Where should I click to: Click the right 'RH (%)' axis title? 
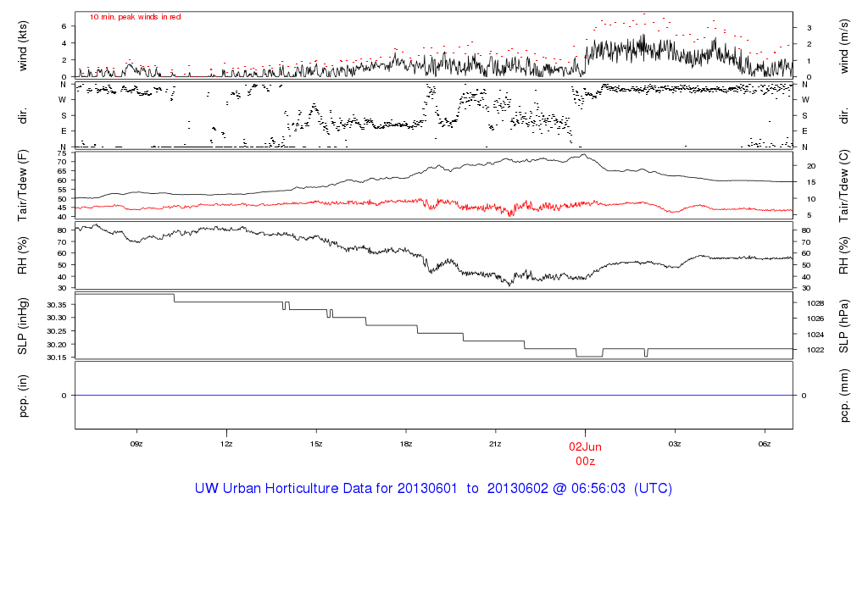843,256
